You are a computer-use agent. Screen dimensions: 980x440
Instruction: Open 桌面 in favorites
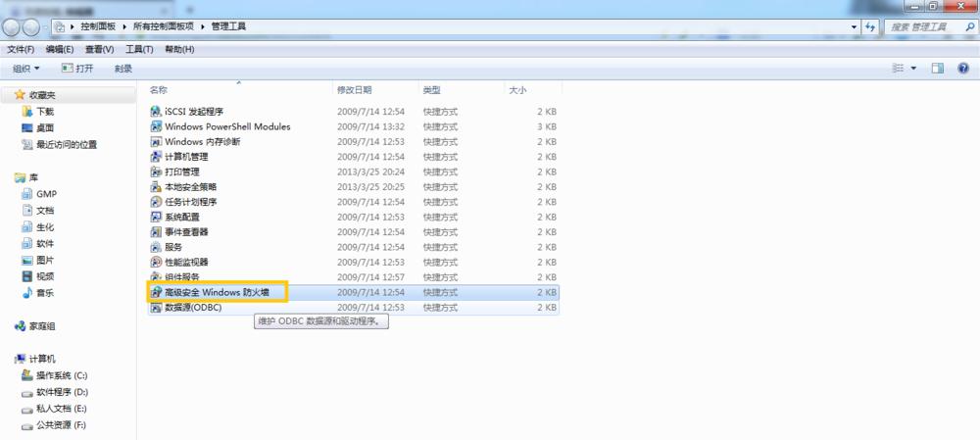(x=45, y=127)
